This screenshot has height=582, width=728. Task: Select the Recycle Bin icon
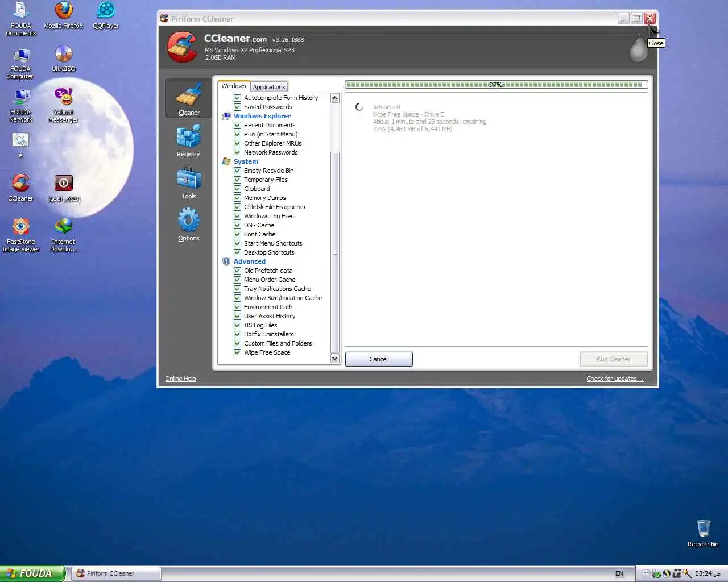(x=703, y=533)
